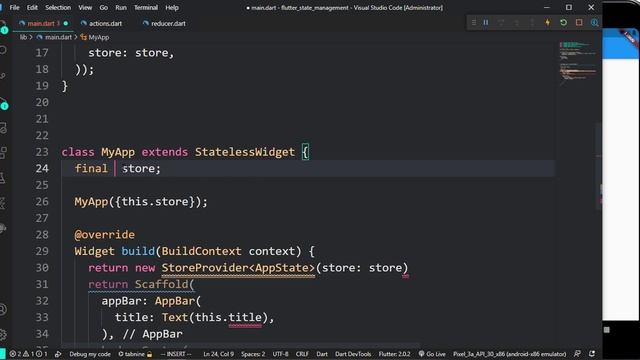Open notifications bell in status bar
640x360 pixels.
click(592, 354)
